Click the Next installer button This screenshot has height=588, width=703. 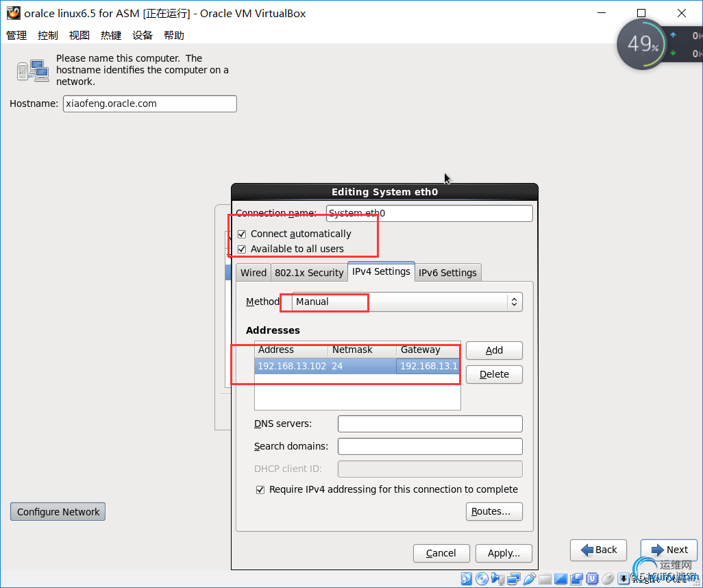point(669,550)
